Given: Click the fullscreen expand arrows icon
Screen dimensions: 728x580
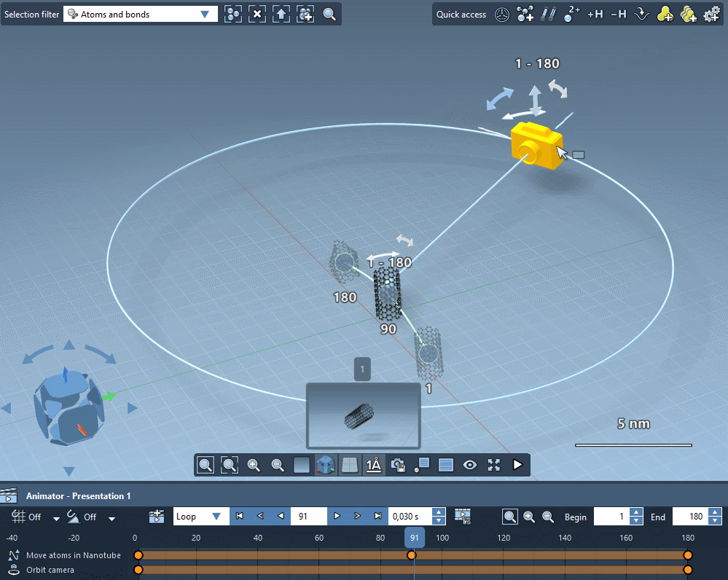Looking at the screenshot, I should (494, 464).
